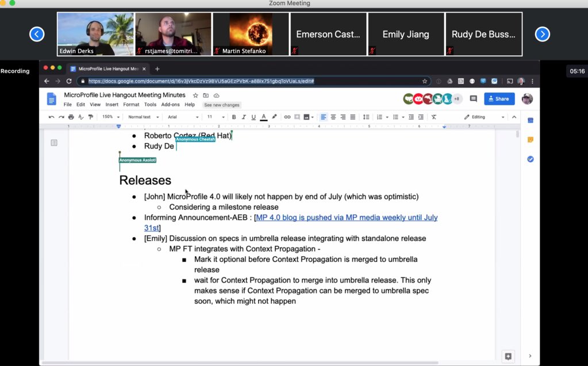Expand bulleted list style options arrow
Screen dimensions: 588x366
click(403, 117)
